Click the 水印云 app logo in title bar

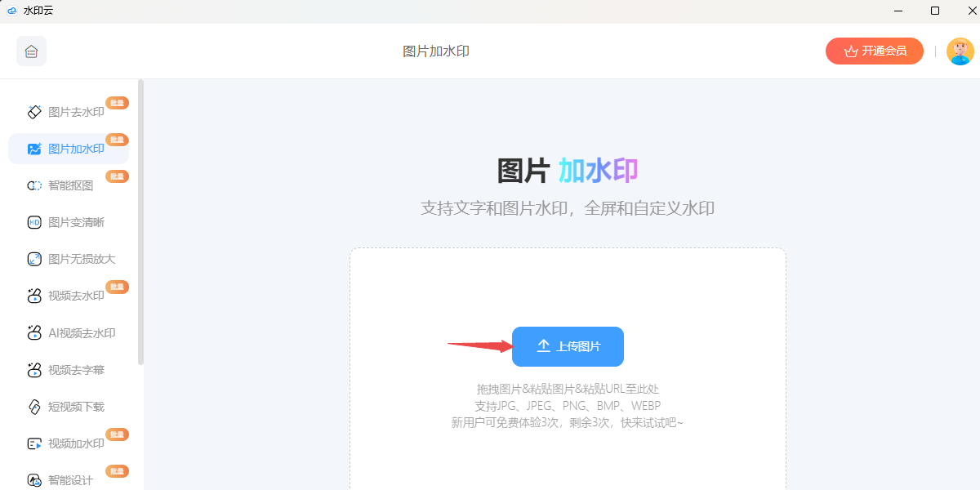click(x=11, y=11)
